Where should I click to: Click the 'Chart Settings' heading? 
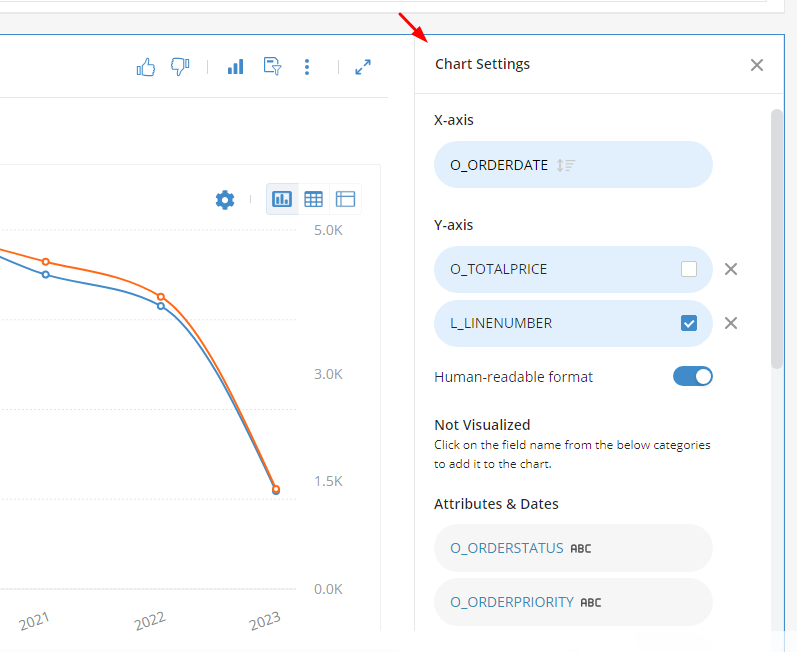coord(482,64)
